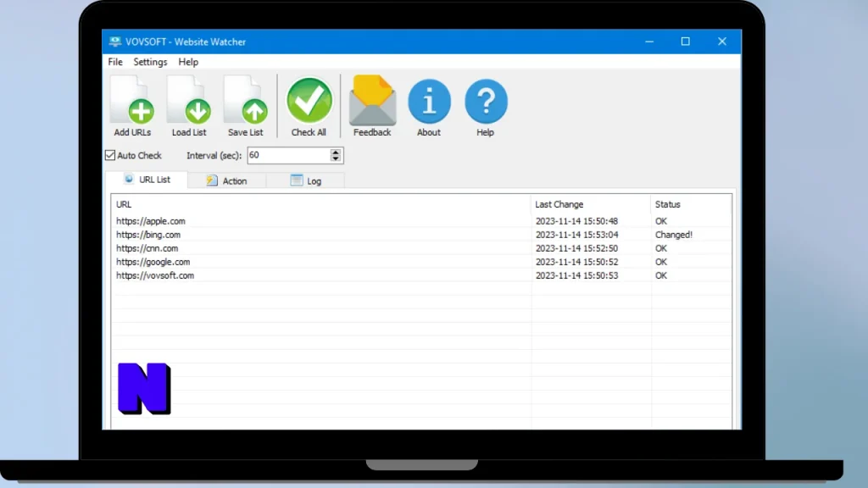Maximize the Website Watcher window
The height and width of the screenshot is (488, 868).
[685, 42]
